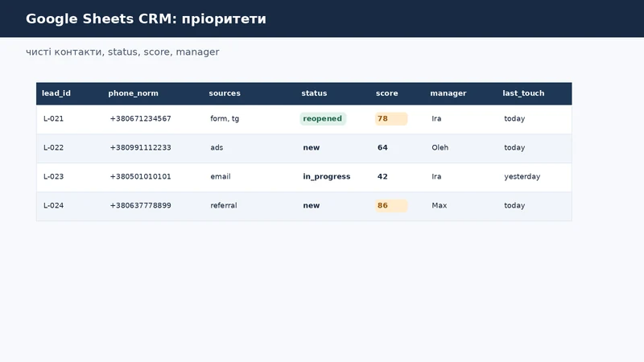The height and width of the screenshot is (362, 644).
Task: Select phone number +380671234567
Action: click(140, 118)
